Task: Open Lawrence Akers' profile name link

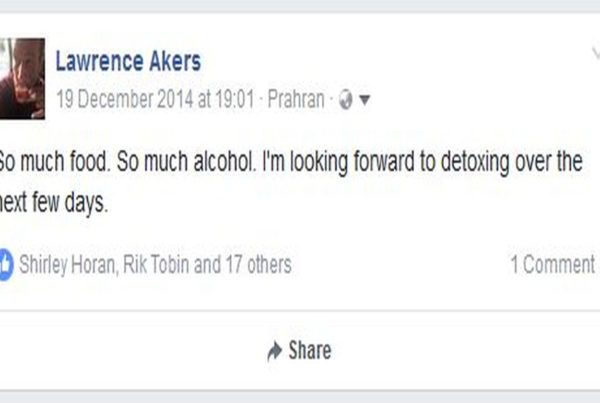Action: [128, 62]
